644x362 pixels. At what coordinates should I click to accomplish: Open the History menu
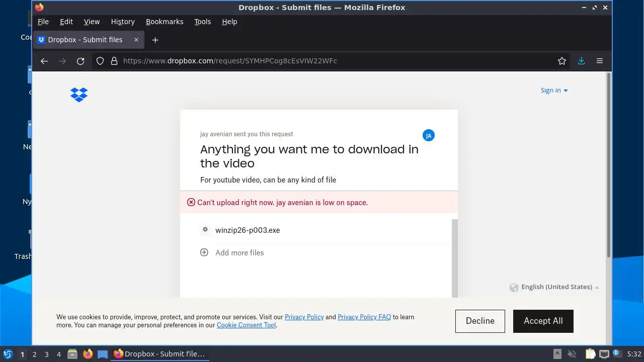[x=123, y=22]
